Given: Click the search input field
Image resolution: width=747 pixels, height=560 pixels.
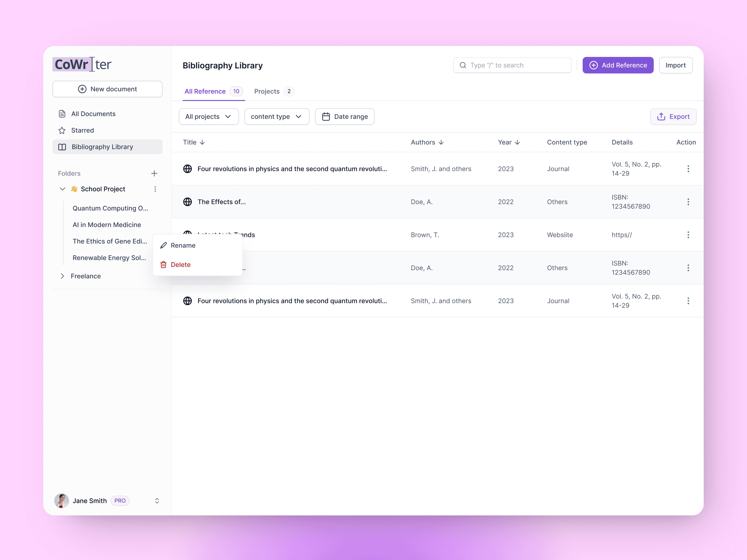Looking at the screenshot, I should 512,65.
